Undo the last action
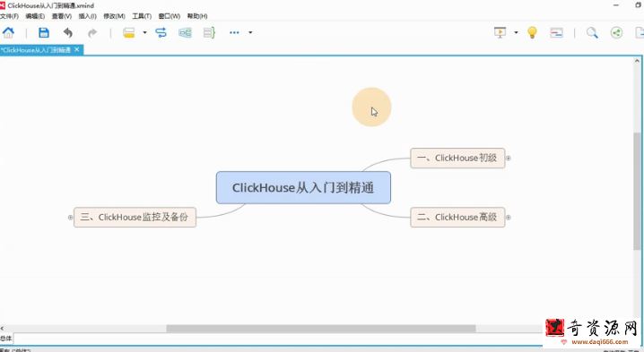This screenshot has width=644, height=352. pos(68,33)
